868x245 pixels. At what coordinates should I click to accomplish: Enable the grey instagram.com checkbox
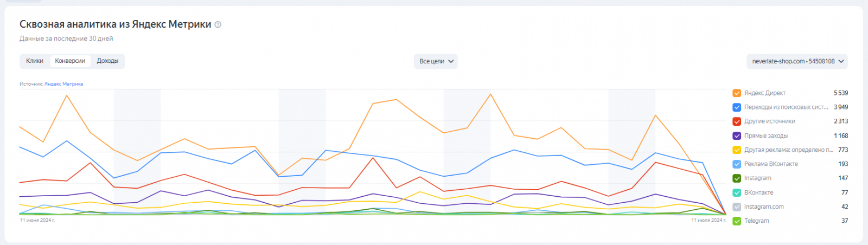737,207
